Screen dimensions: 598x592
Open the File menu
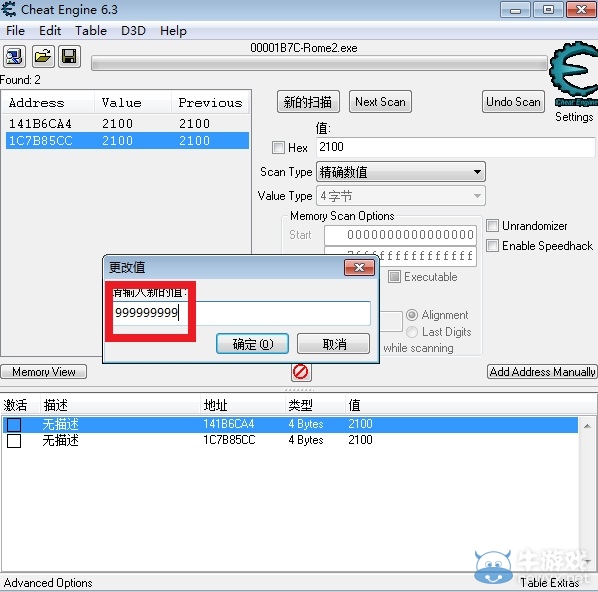pos(15,31)
